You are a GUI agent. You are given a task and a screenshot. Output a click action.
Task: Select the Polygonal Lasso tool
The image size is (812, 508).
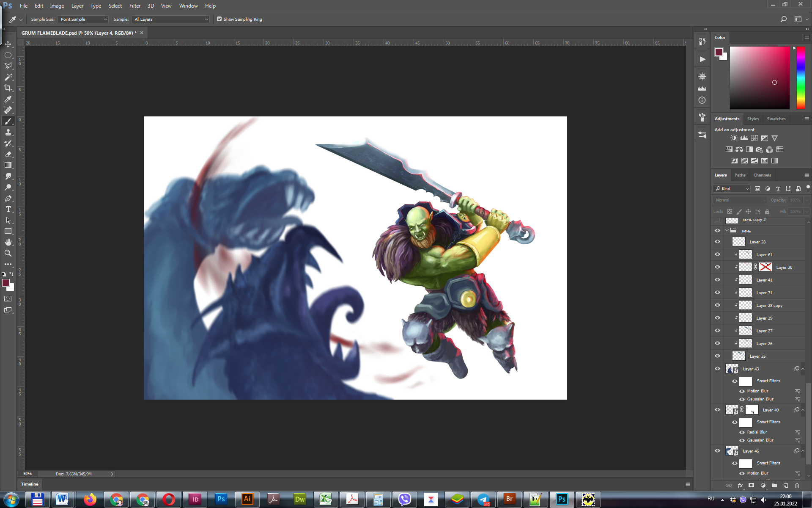(x=8, y=66)
